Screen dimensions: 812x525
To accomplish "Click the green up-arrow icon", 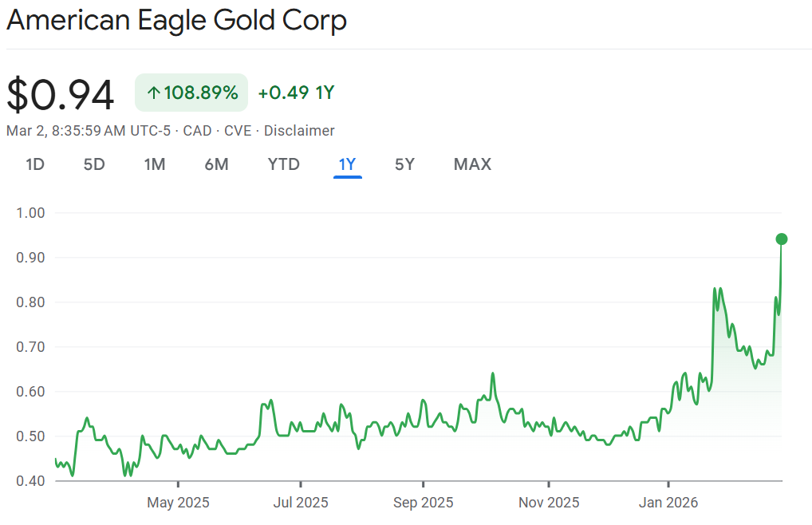I will tap(153, 93).
